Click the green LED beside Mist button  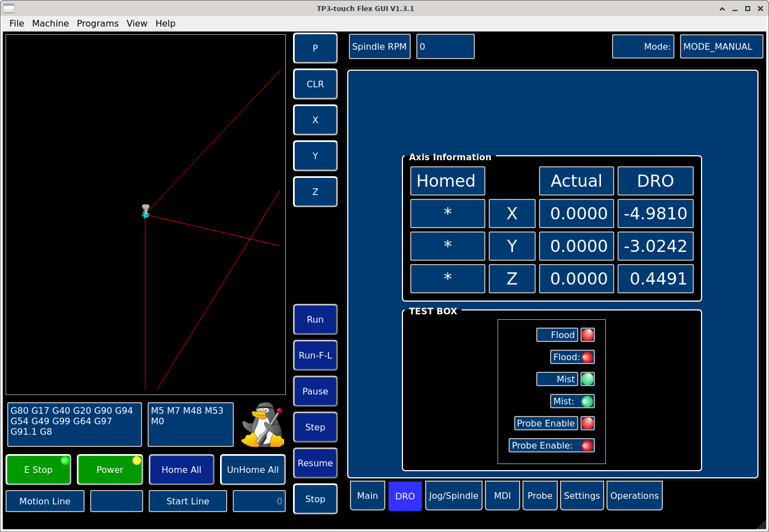[x=588, y=379]
